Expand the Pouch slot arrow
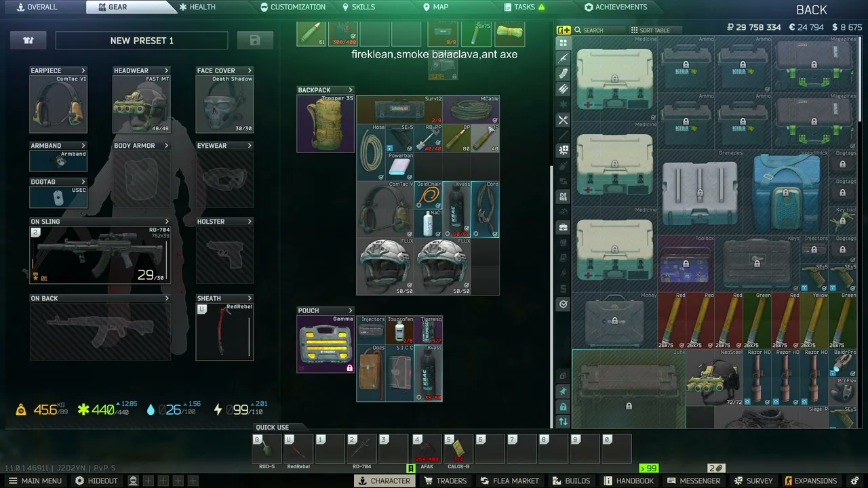The width and height of the screenshot is (868, 488). pyautogui.click(x=351, y=310)
